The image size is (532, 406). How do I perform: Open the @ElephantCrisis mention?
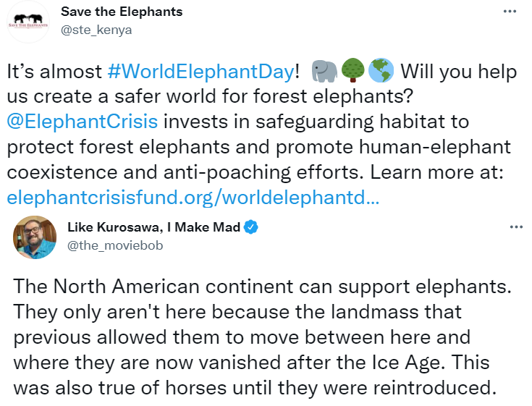pos(83,122)
